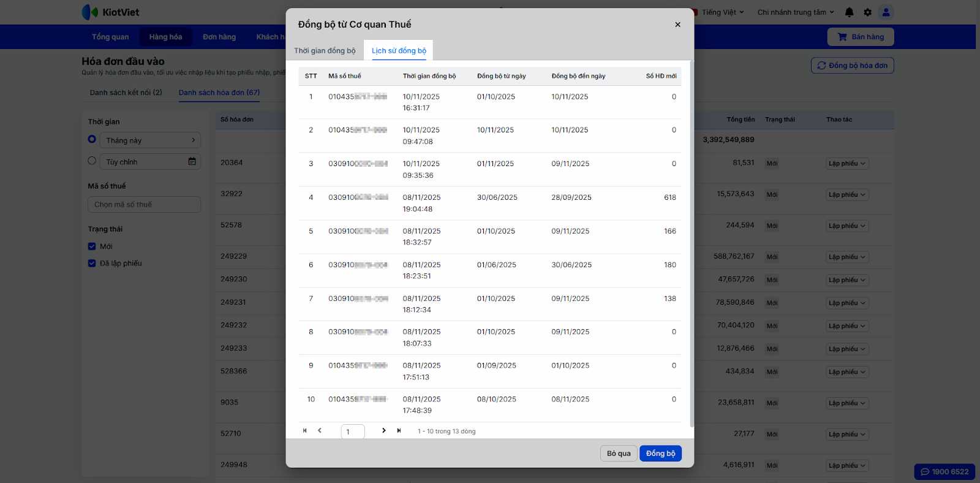Open Lập phiếu dropdown for invoice 249233
The height and width of the screenshot is (483, 980).
coord(847,349)
